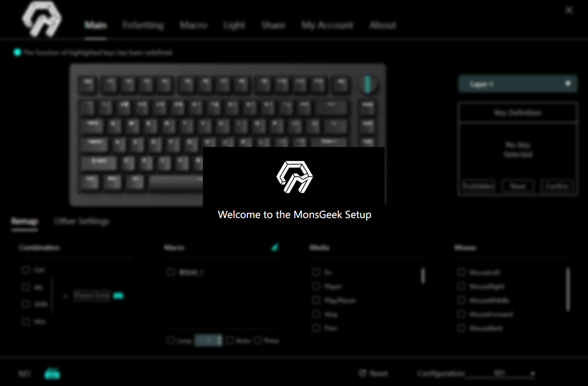This screenshot has height=386, width=588.
Task: Click the Reset icon in bottom bar
Action: pos(363,373)
